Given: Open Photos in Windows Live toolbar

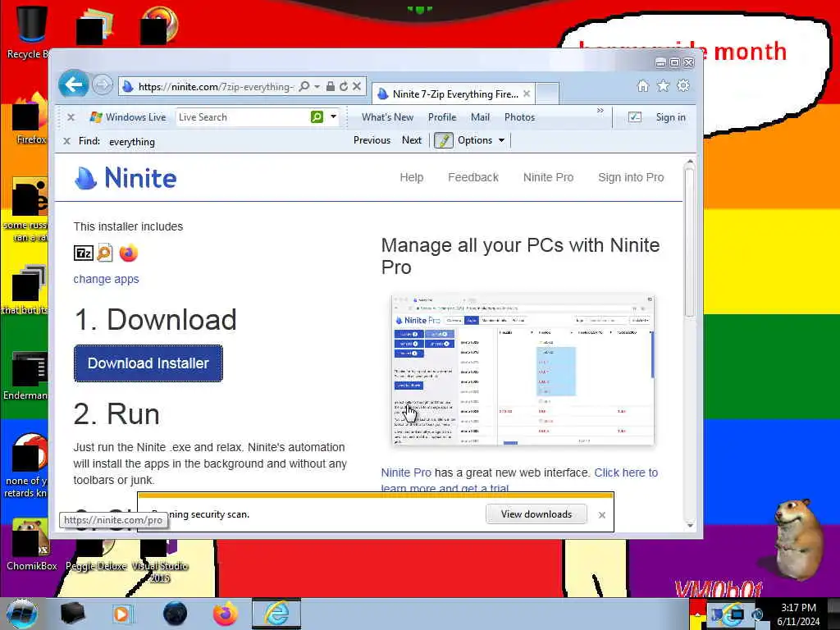Looking at the screenshot, I should (519, 117).
